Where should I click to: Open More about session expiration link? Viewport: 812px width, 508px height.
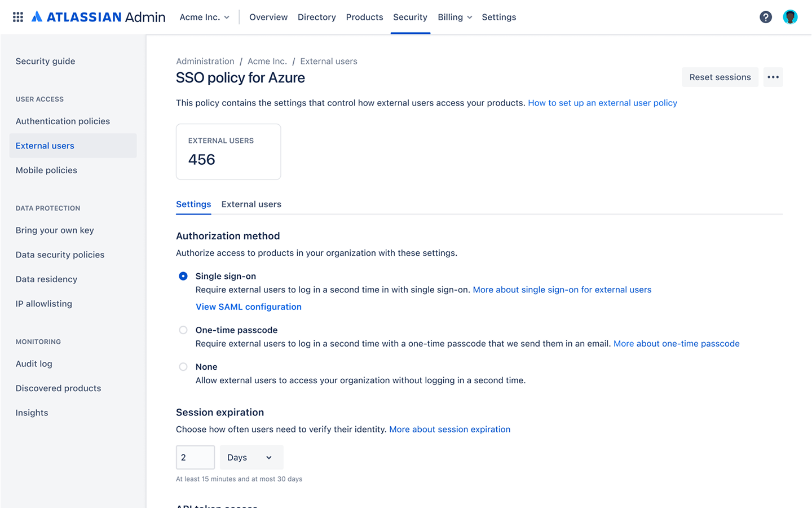pyautogui.click(x=449, y=430)
